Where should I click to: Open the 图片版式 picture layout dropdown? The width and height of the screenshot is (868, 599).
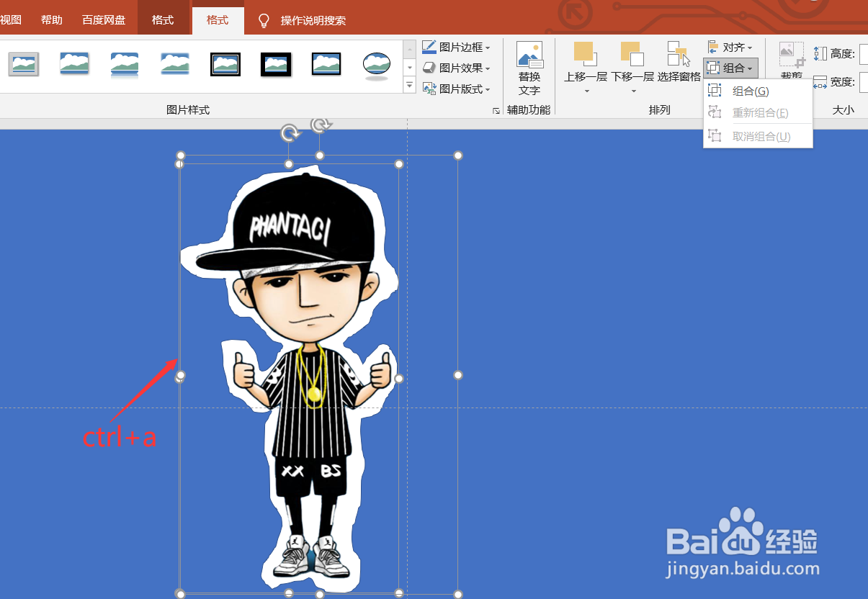click(457, 89)
